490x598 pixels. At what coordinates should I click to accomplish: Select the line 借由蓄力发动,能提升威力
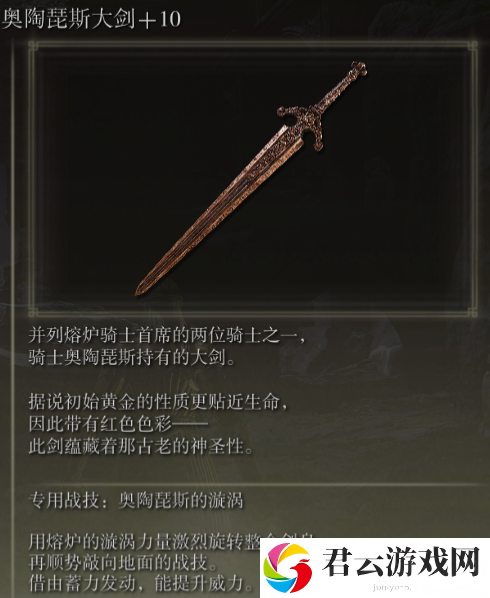tap(141, 583)
